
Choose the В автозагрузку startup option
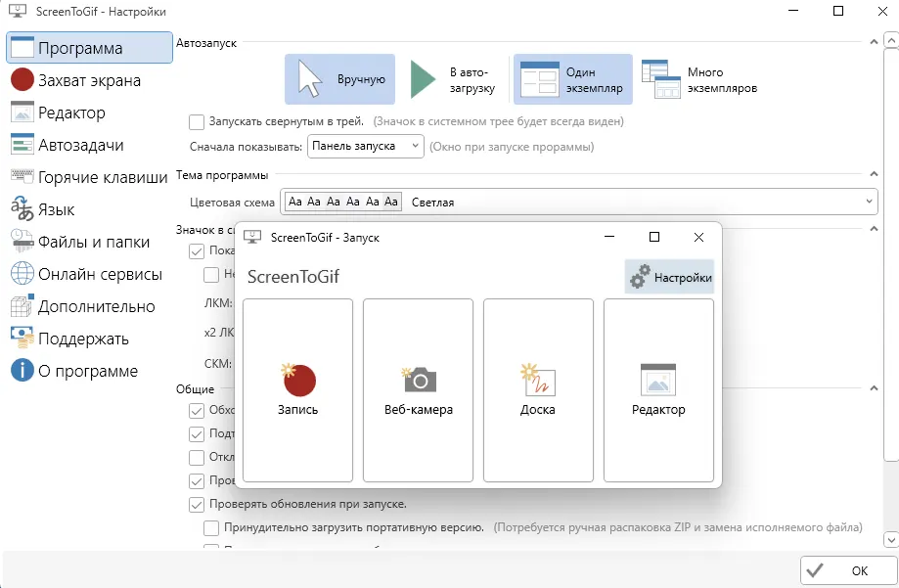(x=454, y=79)
